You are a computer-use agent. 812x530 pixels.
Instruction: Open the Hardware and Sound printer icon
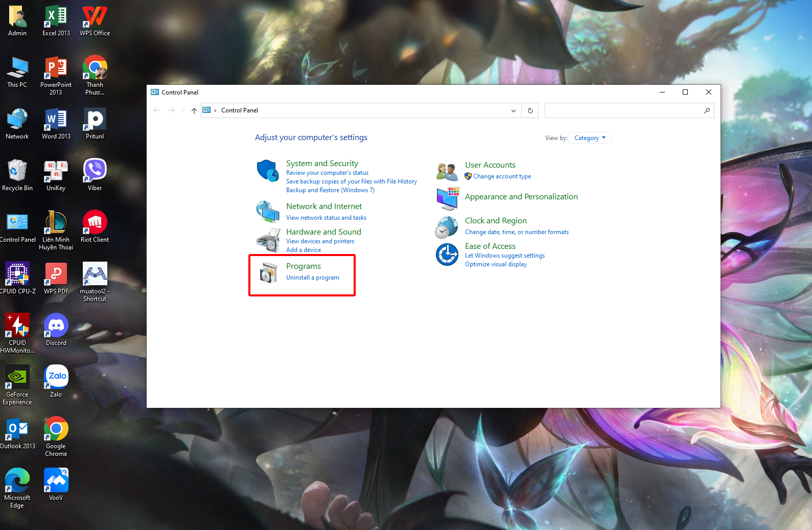pos(268,240)
